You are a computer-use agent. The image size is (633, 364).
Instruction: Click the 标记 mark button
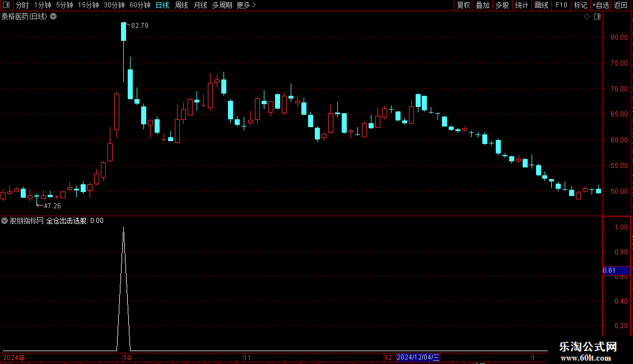[x=580, y=5]
